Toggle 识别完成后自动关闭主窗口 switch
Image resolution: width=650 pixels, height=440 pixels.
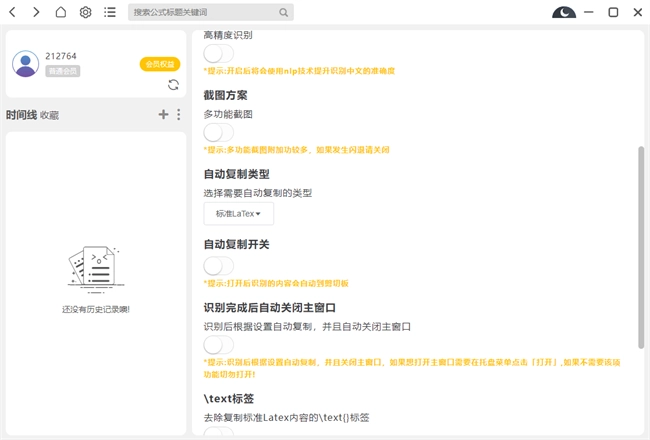218,345
